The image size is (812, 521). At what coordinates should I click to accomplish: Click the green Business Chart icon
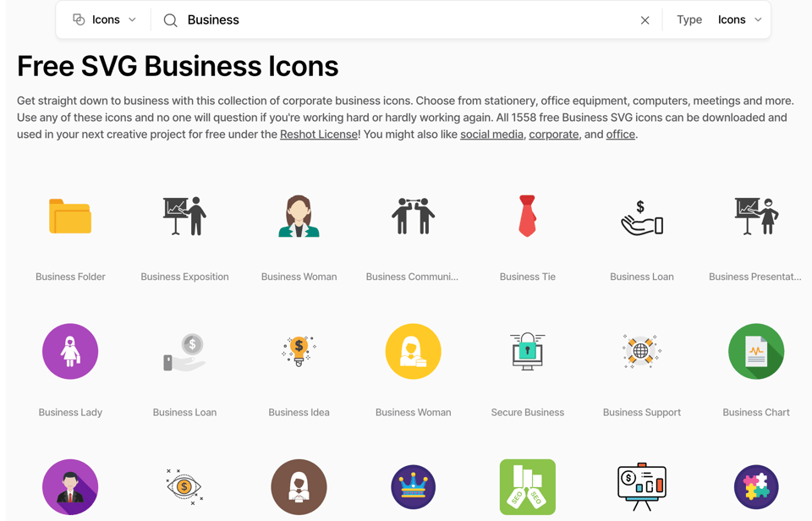pyautogui.click(x=755, y=351)
